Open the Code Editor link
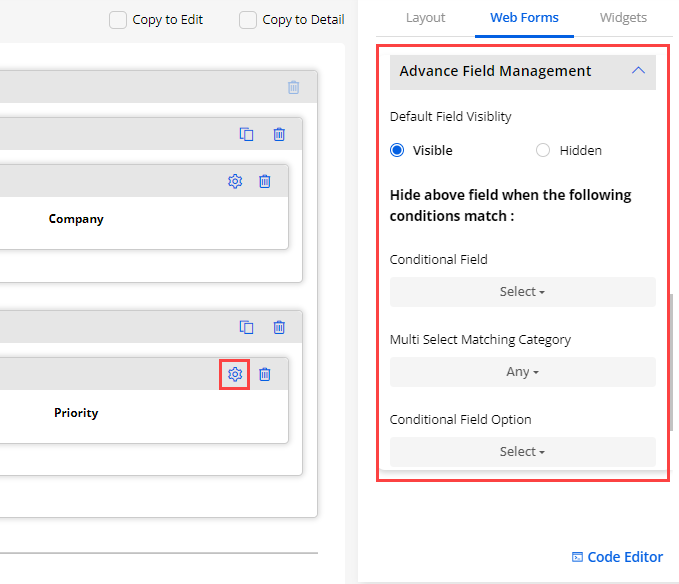 617,557
